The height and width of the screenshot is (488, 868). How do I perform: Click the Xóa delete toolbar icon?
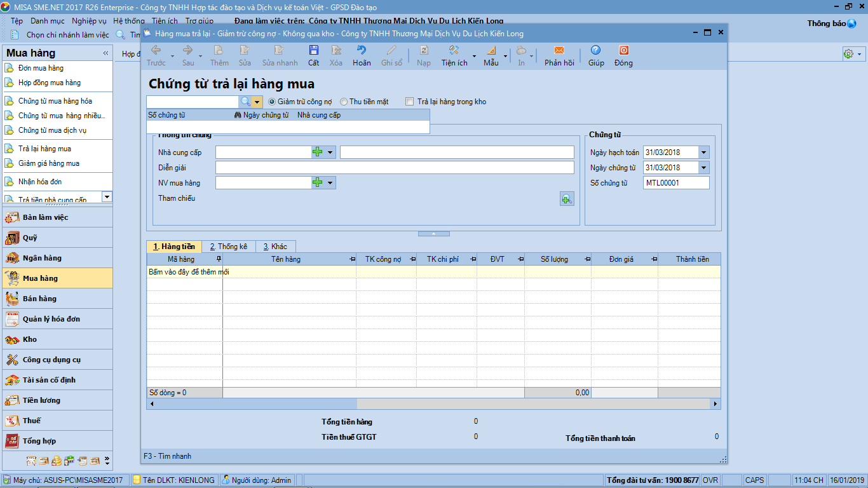[x=336, y=50]
